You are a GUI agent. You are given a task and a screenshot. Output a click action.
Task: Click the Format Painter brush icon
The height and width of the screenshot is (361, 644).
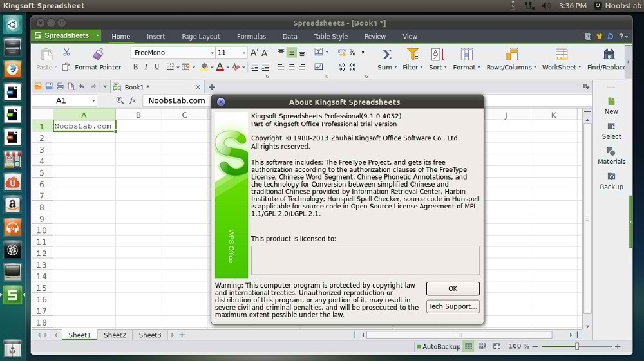click(x=98, y=54)
